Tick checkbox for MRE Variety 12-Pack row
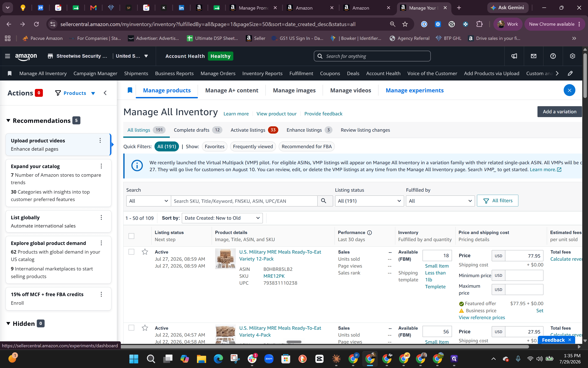The image size is (588, 368). 131,252
